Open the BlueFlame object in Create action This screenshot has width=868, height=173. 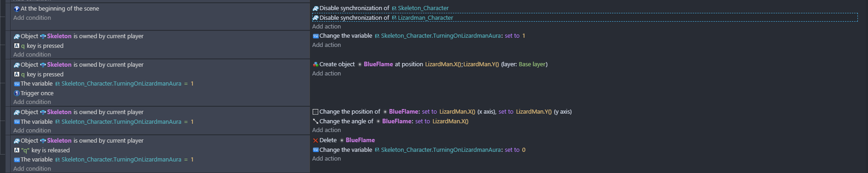tap(378, 64)
